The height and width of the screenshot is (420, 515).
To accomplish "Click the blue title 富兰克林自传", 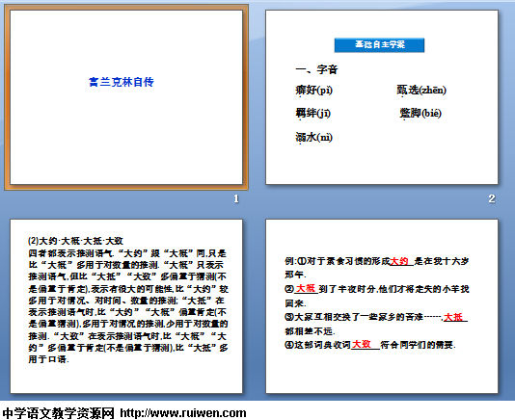I will click(x=122, y=82).
